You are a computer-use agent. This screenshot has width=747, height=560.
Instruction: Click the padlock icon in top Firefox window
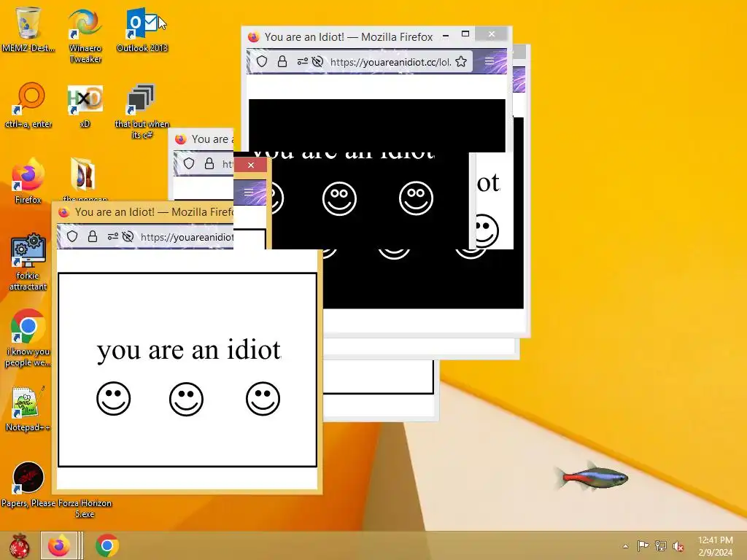[282, 61]
